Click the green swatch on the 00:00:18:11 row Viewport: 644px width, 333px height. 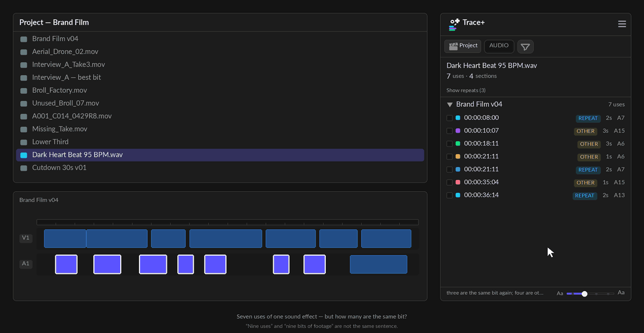(x=458, y=144)
